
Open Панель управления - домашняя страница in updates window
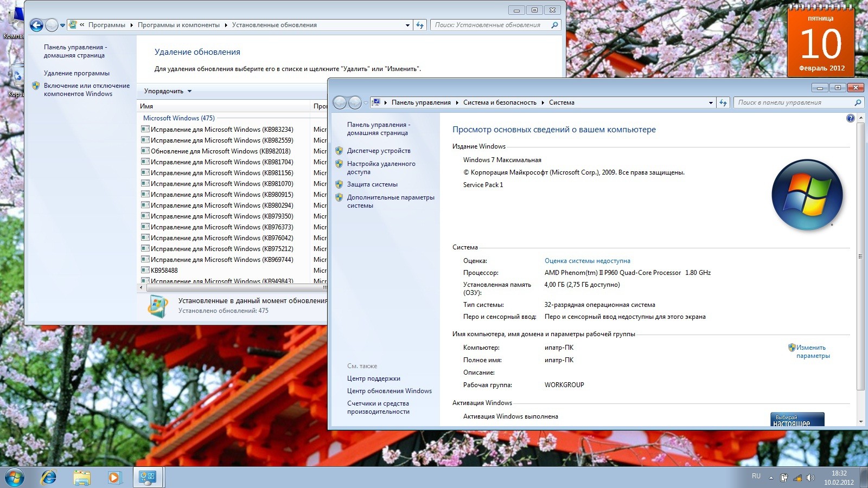tap(75, 51)
